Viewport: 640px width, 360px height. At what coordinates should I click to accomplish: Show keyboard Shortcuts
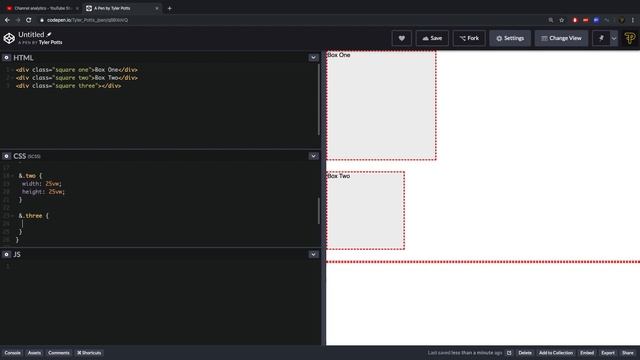point(89,353)
